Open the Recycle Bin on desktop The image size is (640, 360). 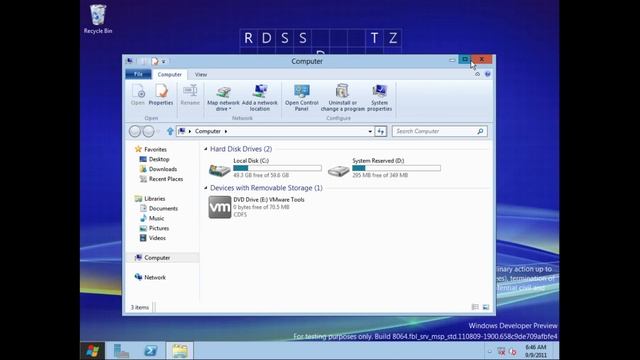click(x=98, y=19)
